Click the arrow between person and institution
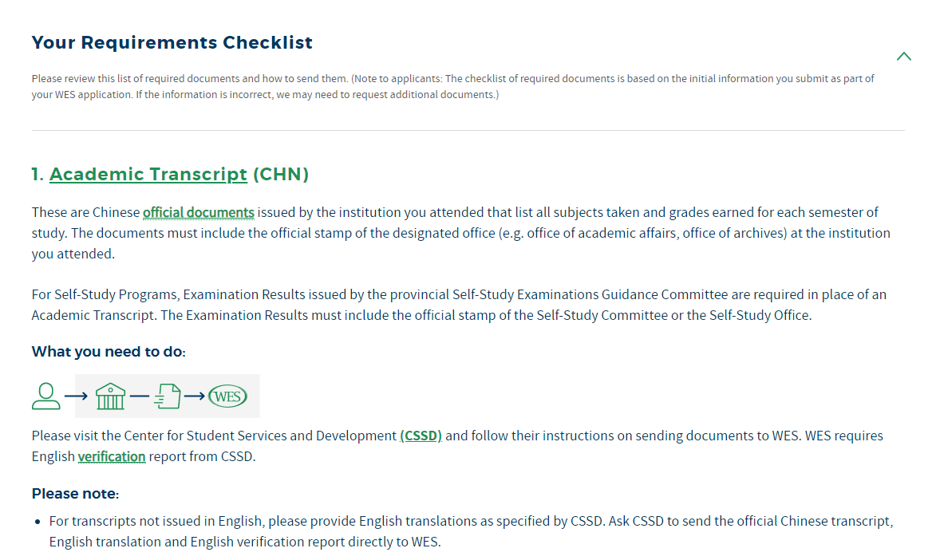 (x=76, y=396)
